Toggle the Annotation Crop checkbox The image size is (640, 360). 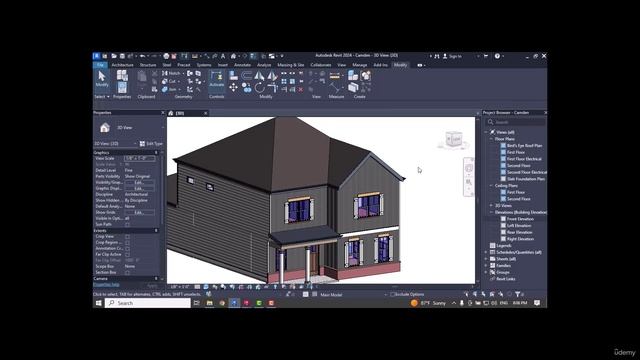tap(127, 248)
